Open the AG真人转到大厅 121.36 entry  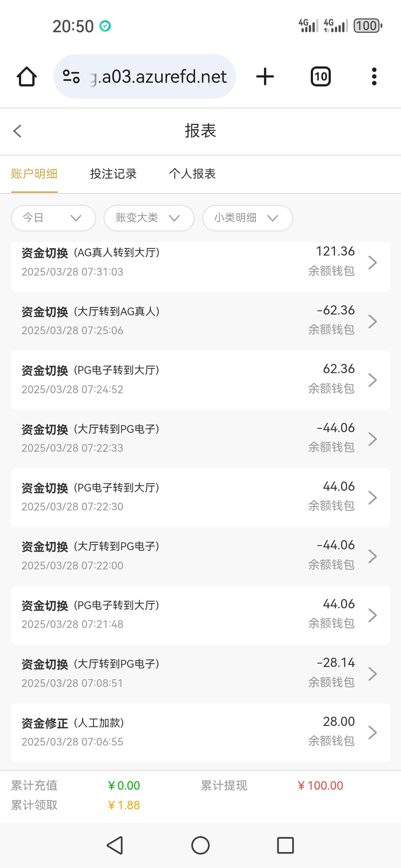[200, 263]
